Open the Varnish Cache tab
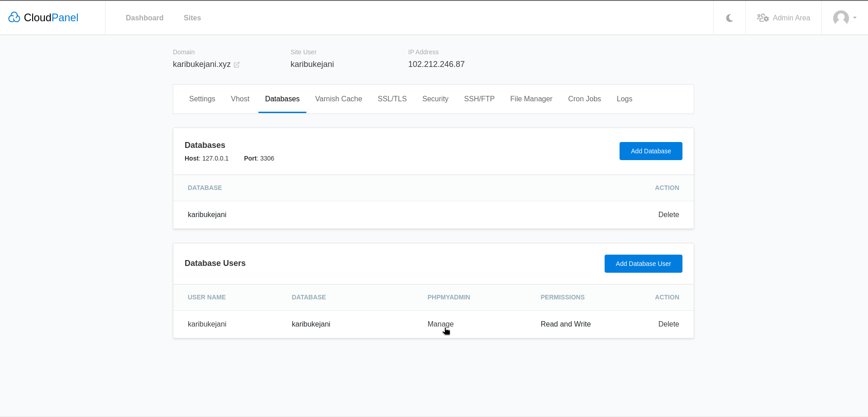This screenshot has height=417, width=868. [x=339, y=99]
